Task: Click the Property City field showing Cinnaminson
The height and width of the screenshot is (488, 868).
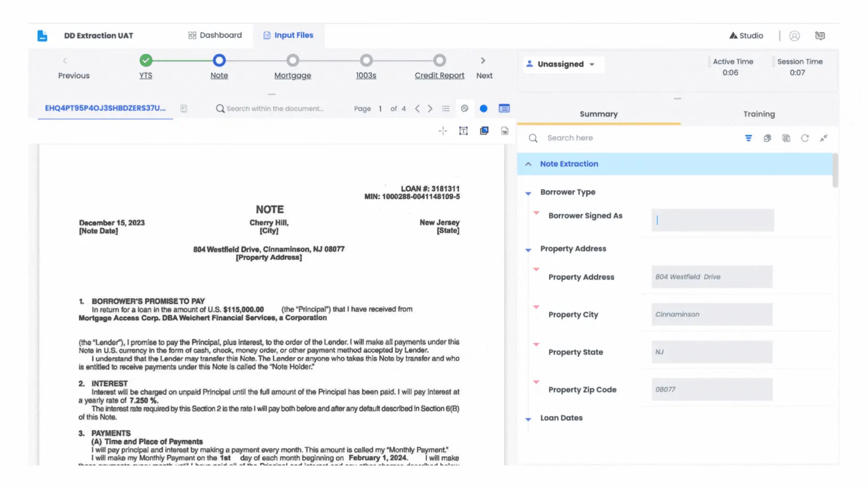Action: 712,314
